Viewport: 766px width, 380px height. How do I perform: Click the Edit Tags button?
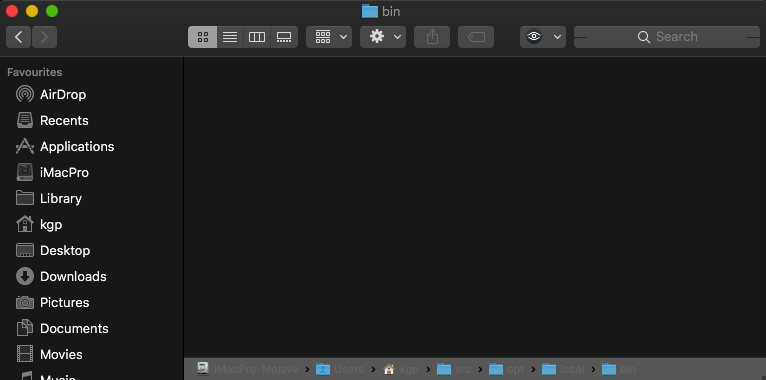click(476, 37)
